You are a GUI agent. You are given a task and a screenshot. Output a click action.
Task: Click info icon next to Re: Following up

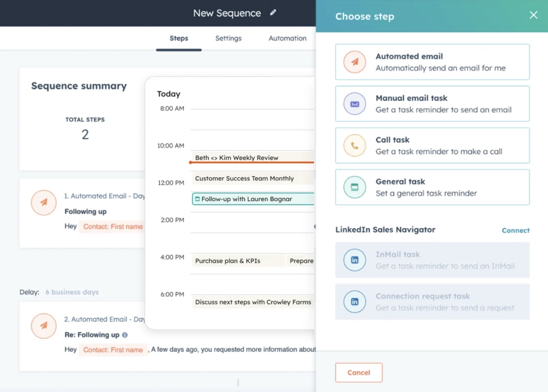click(125, 335)
